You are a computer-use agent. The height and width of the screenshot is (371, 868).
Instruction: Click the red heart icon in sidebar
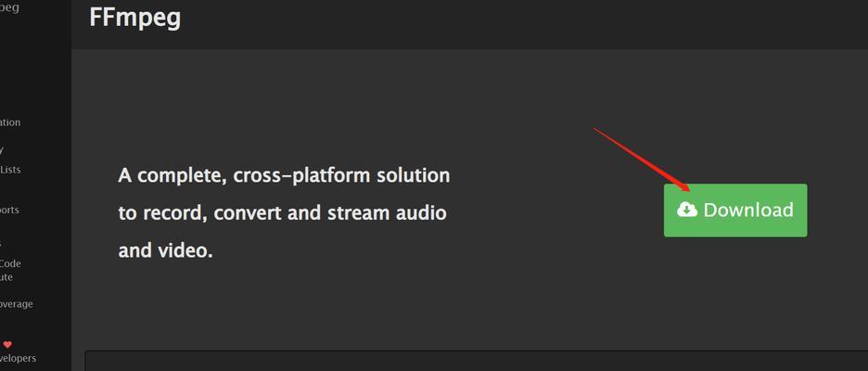[7, 344]
